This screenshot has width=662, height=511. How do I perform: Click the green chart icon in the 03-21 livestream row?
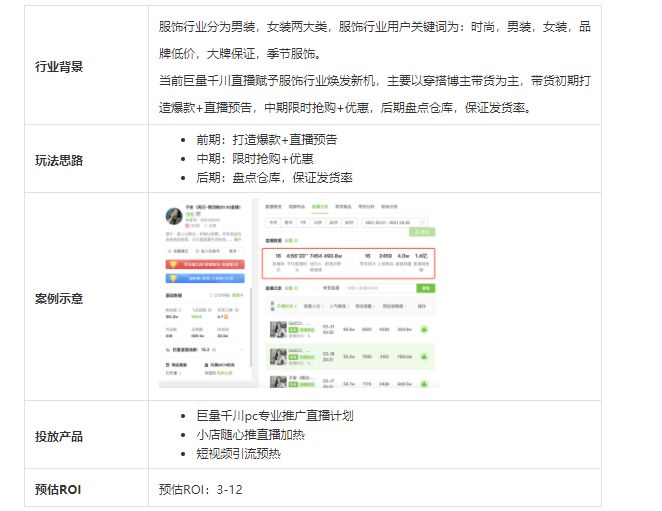424,329
